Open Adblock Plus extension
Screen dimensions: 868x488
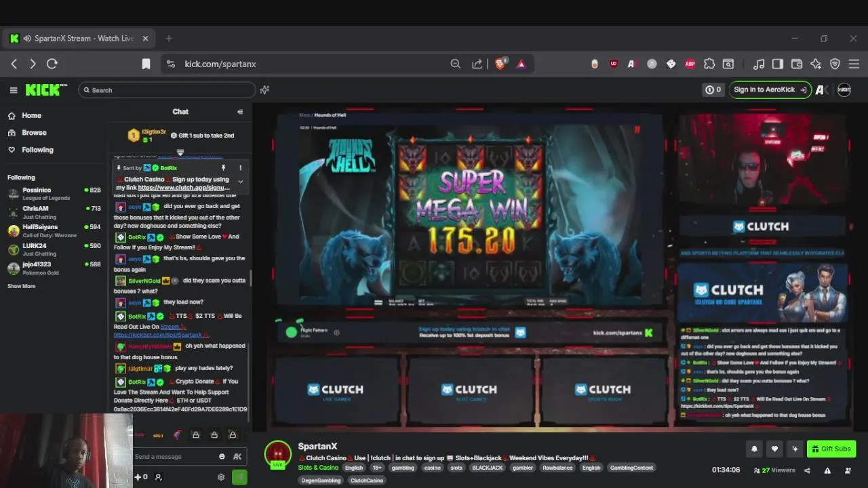coord(690,64)
